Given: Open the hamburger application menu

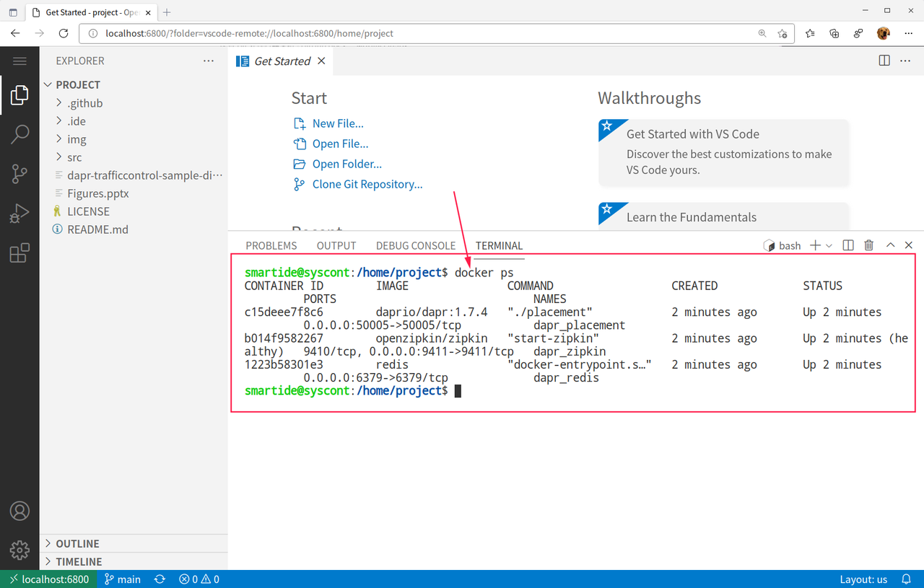Looking at the screenshot, I should (19, 61).
